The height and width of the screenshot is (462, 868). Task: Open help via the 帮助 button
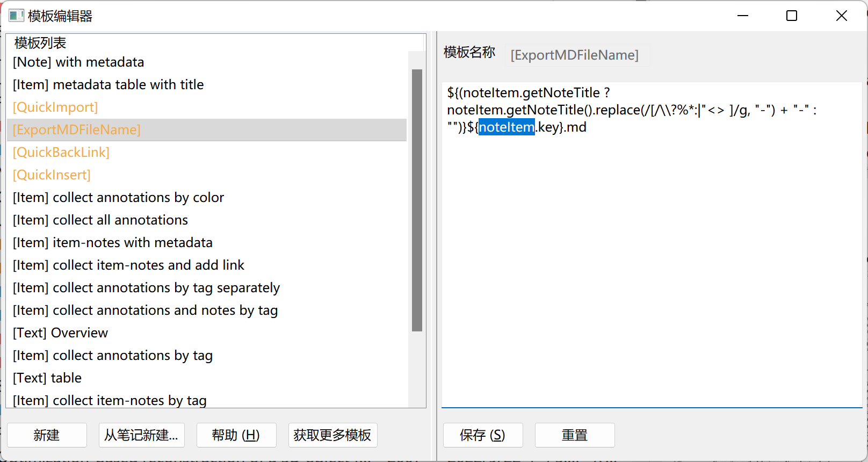pos(236,435)
